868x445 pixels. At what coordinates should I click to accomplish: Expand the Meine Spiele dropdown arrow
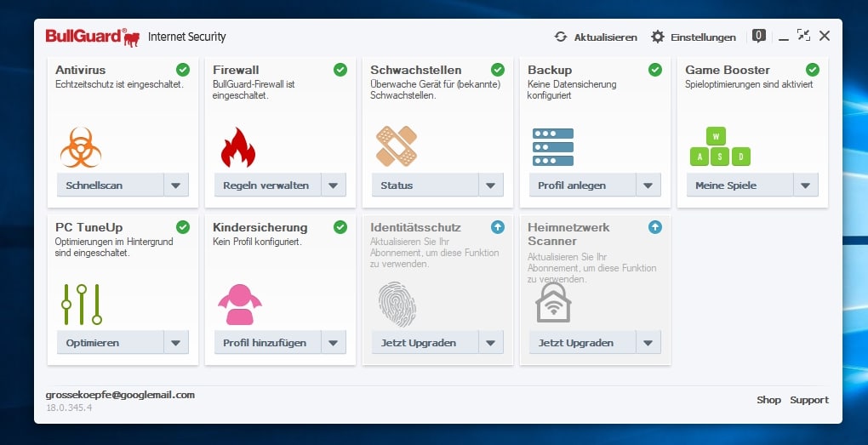pos(806,185)
